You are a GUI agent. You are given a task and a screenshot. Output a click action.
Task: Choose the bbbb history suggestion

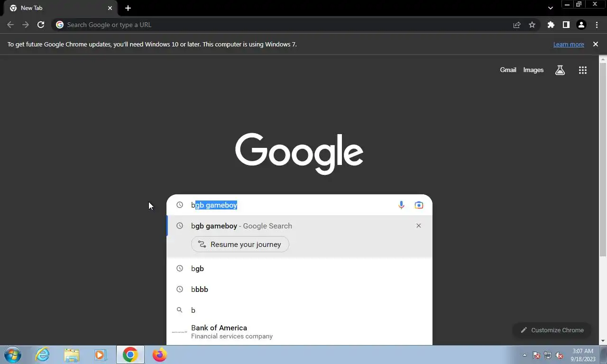(299, 289)
